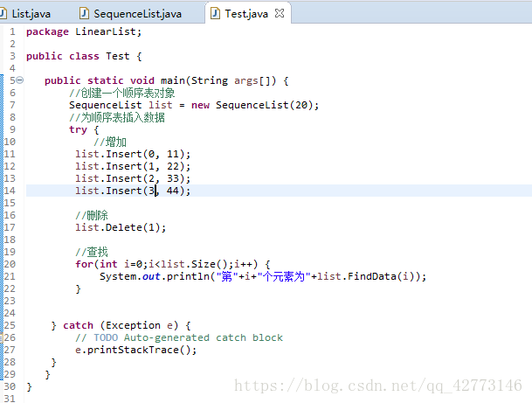This screenshot has width=532, height=403.
Task: Click line number 1 in the gutter
Action: [x=12, y=31]
